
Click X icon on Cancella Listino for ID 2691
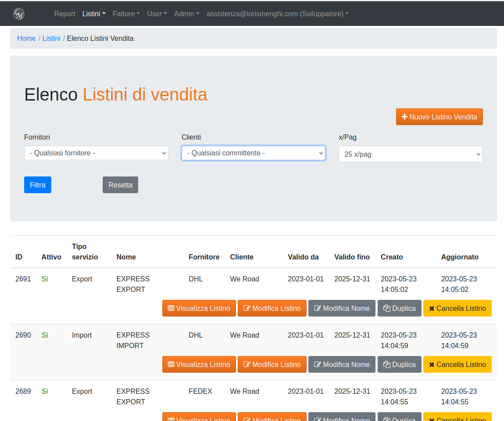coord(432,309)
